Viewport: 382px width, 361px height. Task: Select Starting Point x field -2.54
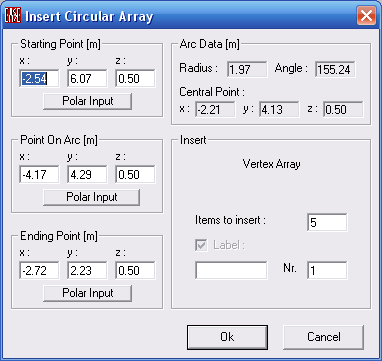[x=39, y=79]
